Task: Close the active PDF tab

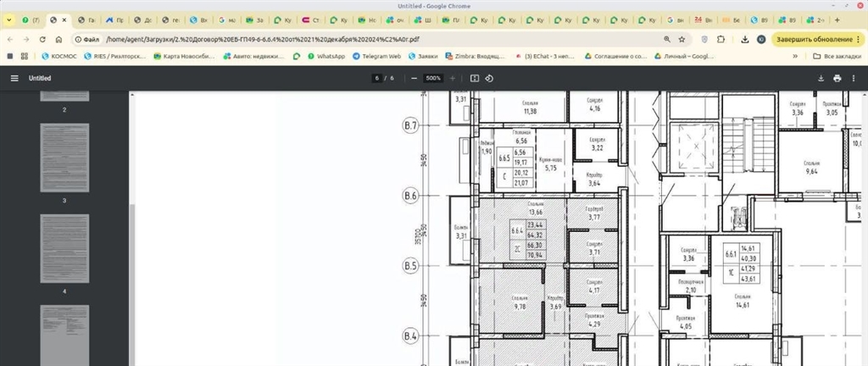Action: click(64, 19)
